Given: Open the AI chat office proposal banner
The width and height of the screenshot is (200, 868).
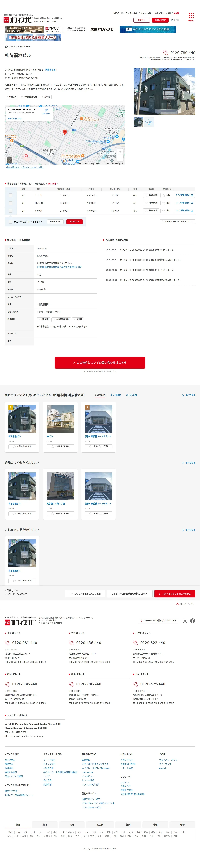Looking at the screenshot, I should (148, 29).
